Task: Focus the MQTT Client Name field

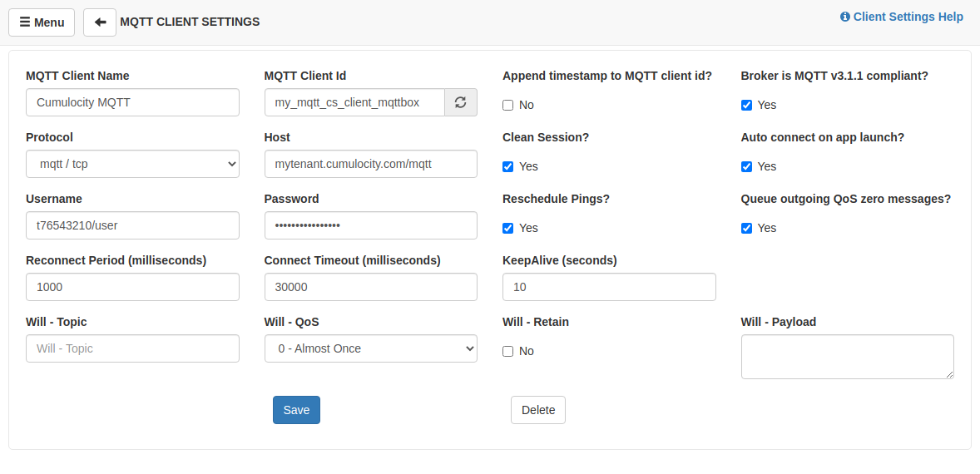Action: point(132,102)
